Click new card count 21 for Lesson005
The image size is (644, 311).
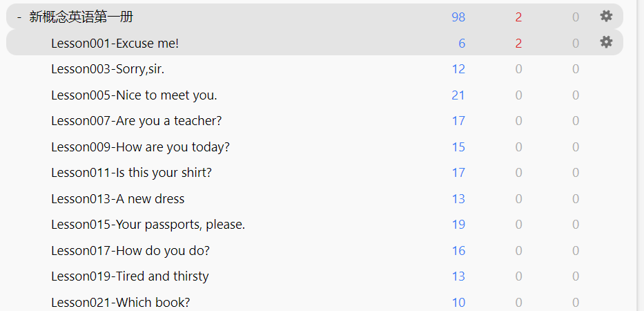point(458,95)
